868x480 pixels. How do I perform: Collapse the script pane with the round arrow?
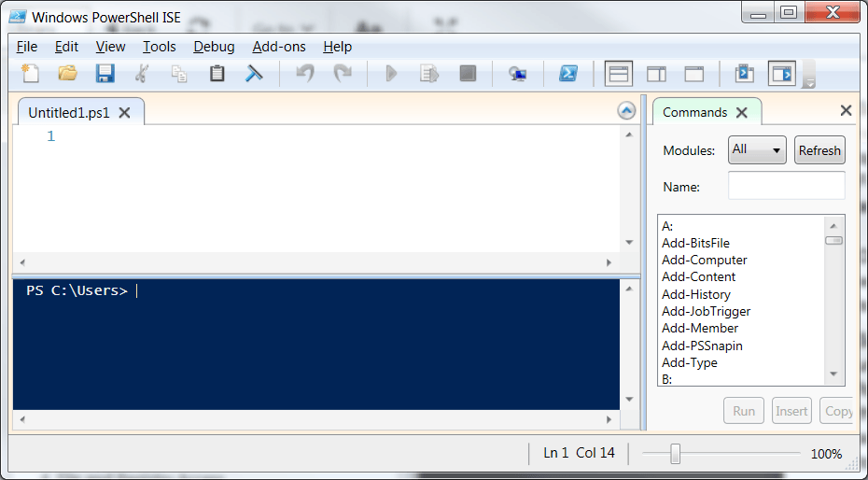[626, 111]
